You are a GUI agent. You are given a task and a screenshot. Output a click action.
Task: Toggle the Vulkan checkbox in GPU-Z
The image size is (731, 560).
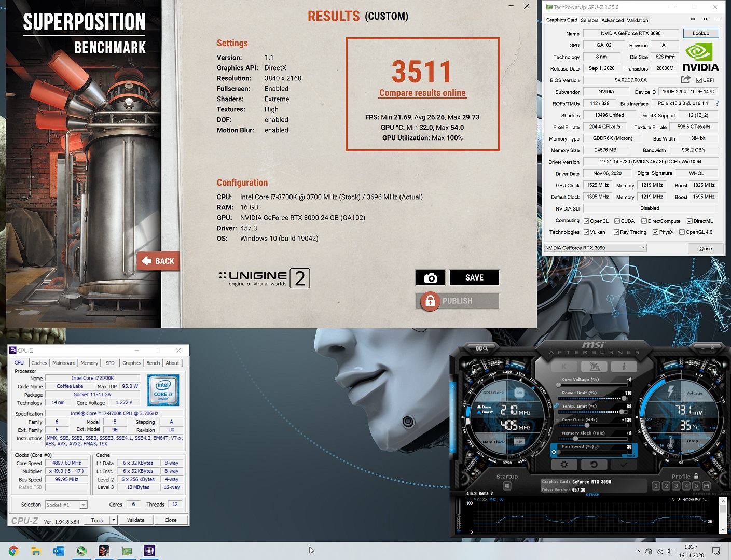[586, 232]
